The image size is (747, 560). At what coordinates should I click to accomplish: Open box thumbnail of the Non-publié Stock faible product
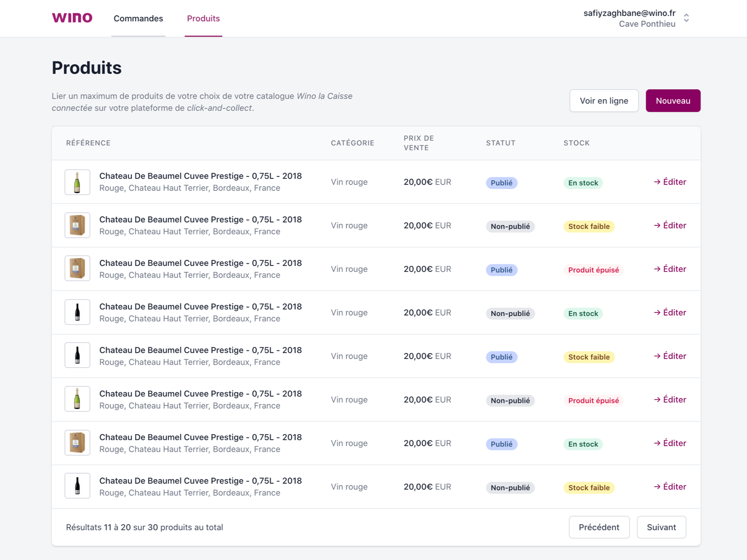pos(77,225)
